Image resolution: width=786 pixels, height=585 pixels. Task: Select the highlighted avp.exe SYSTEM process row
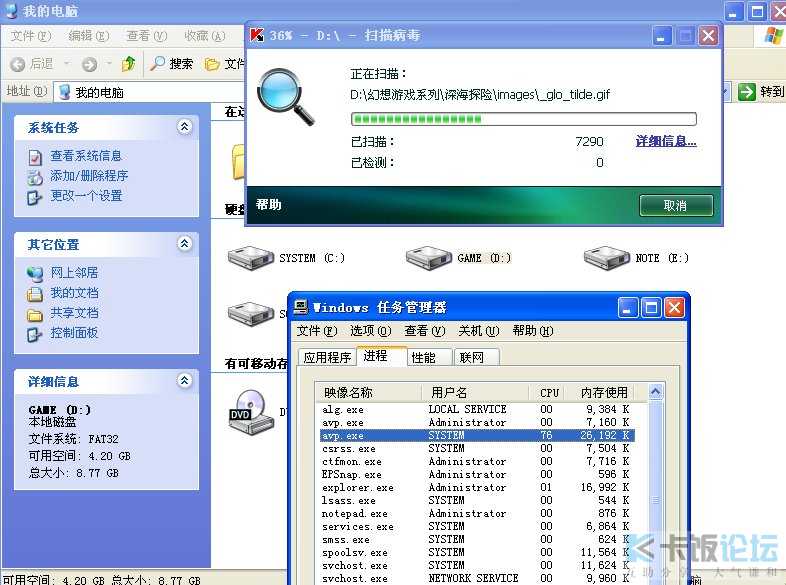point(476,436)
